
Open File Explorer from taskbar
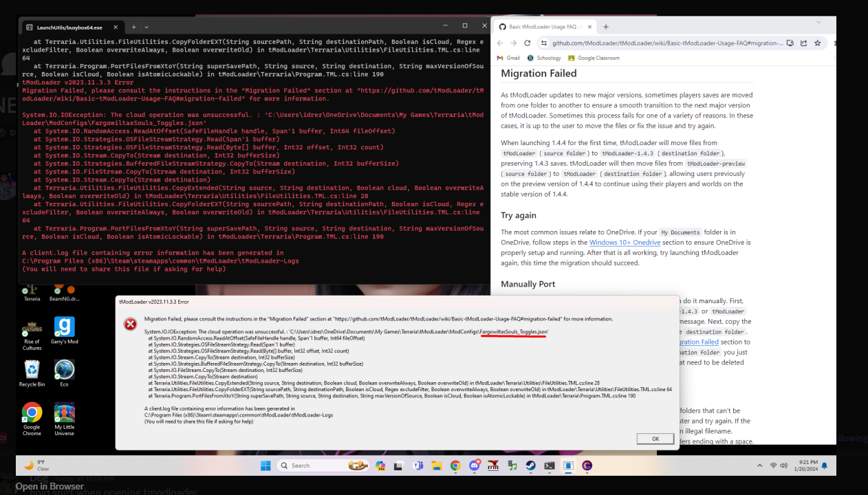437,465
